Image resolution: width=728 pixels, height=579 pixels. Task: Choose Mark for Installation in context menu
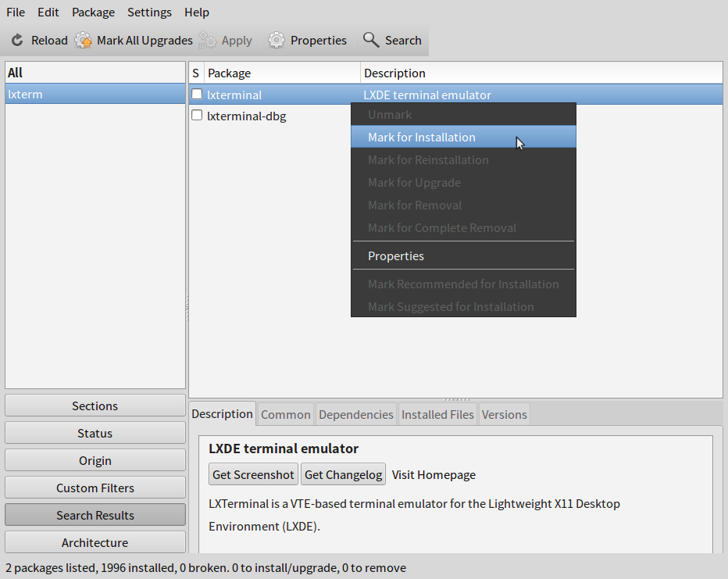click(x=463, y=137)
